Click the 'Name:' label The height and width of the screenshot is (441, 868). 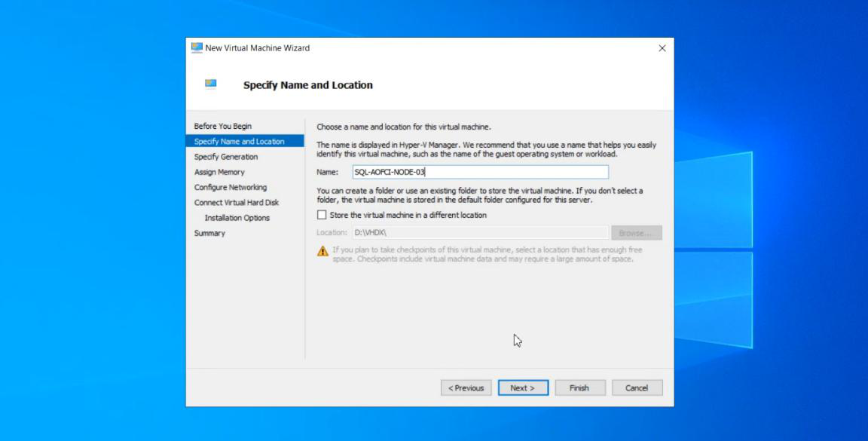(327, 173)
